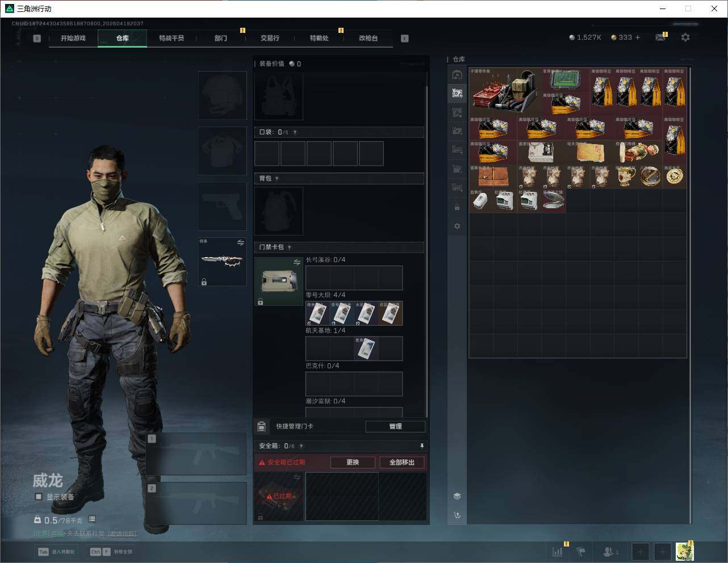
Task: Click the weight details list icon
Action: [x=92, y=519]
